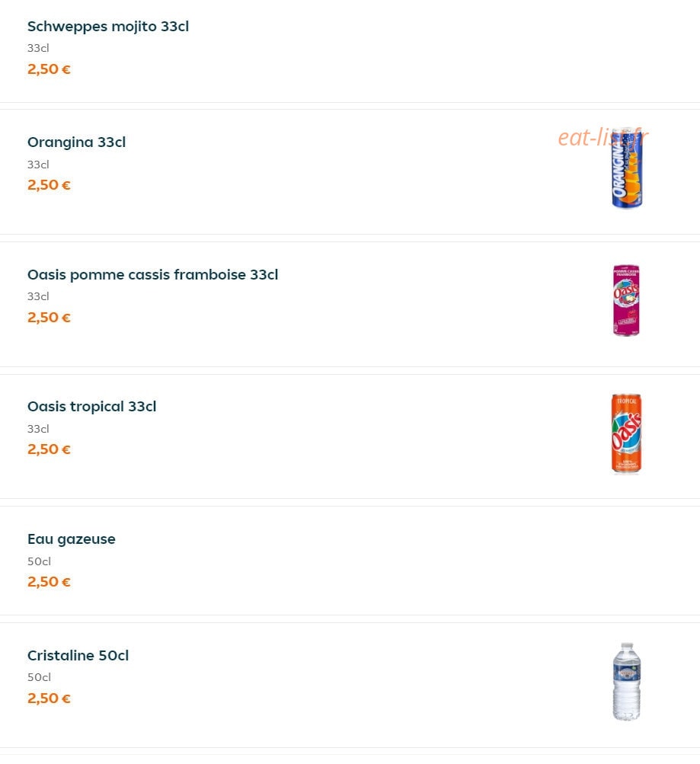
Task: Click the Oasis tropical 2,50 € price
Action: click(x=49, y=449)
